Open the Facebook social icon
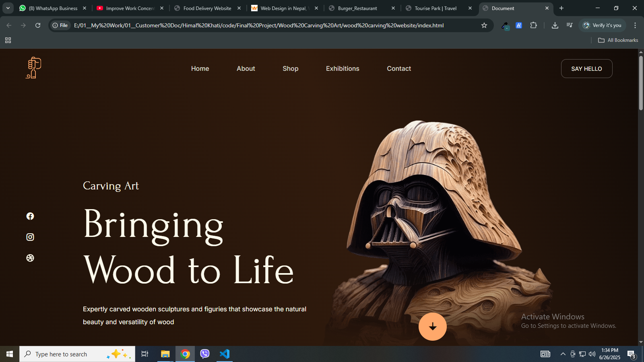 tap(30, 216)
